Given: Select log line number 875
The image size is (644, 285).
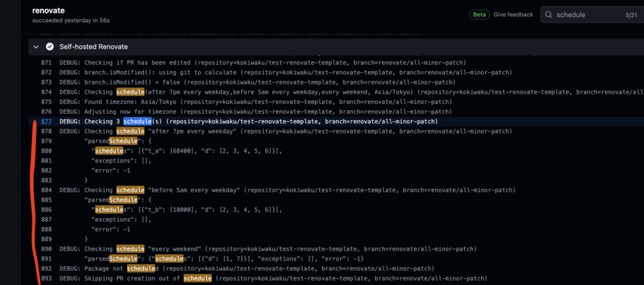Looking at the screenshot, I should click(x=46, y=102).
